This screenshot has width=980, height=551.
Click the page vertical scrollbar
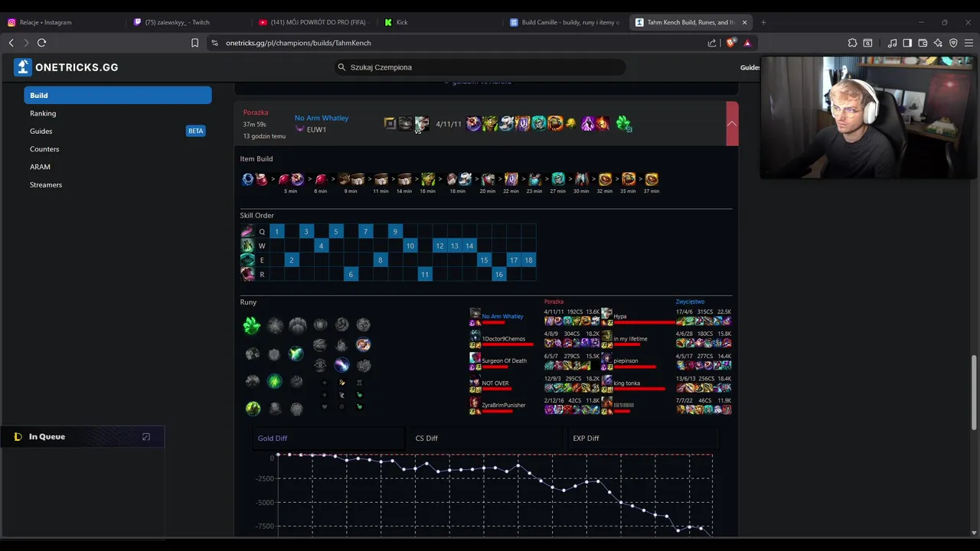[x=974, y=393]
